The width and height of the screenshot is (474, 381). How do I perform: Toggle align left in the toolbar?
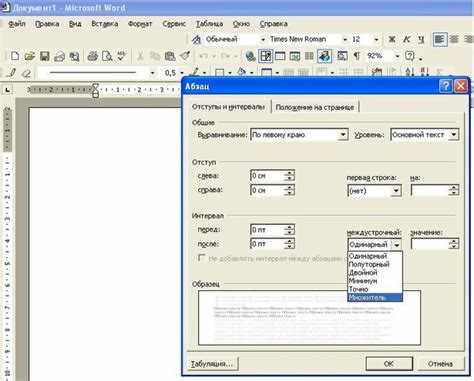440,39
